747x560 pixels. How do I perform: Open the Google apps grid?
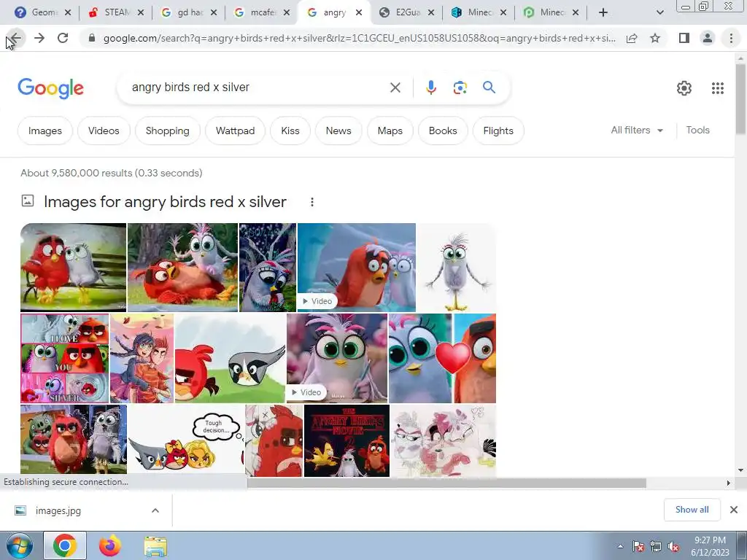[718, 88]
